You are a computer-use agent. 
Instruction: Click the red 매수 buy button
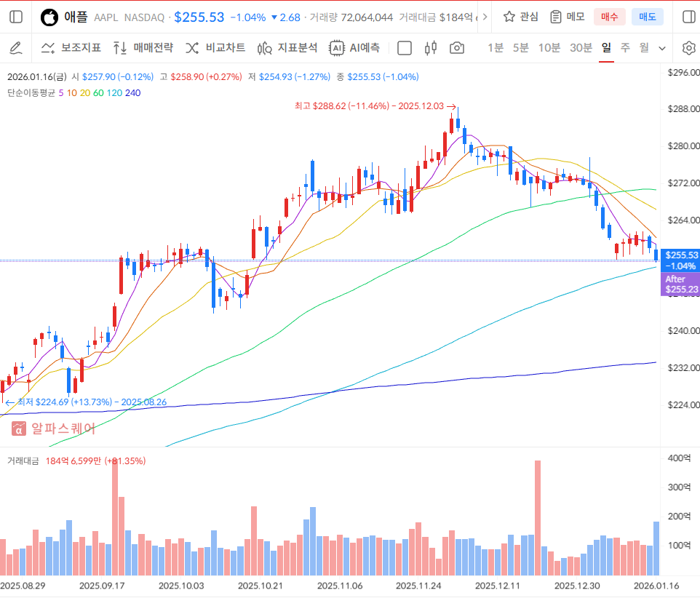[x=609, y=17]
